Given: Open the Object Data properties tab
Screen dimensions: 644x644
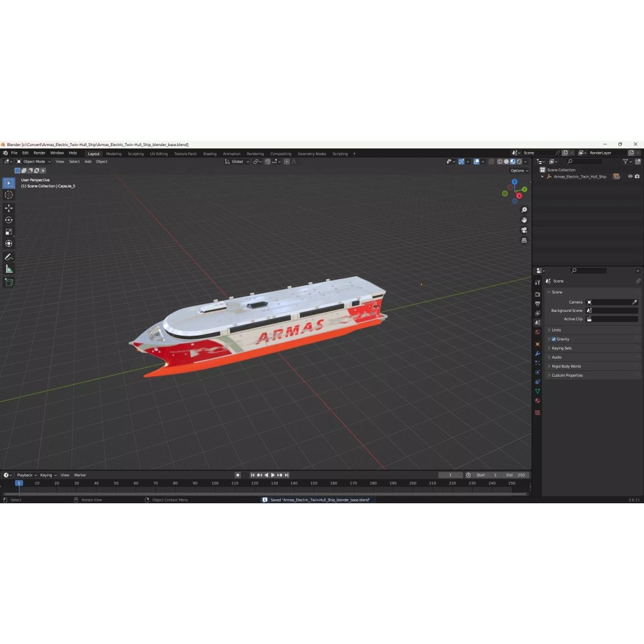Looking at the screenshot, I should [537, 391].
